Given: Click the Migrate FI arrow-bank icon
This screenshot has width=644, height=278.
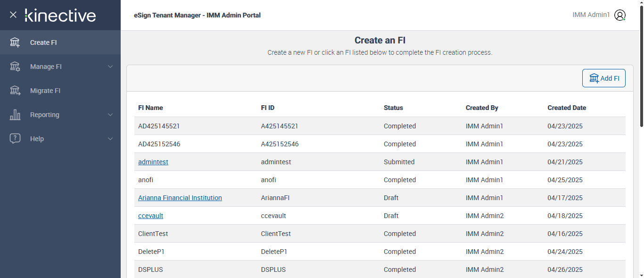Looking at the screenshot, I should tap(15, 91).
